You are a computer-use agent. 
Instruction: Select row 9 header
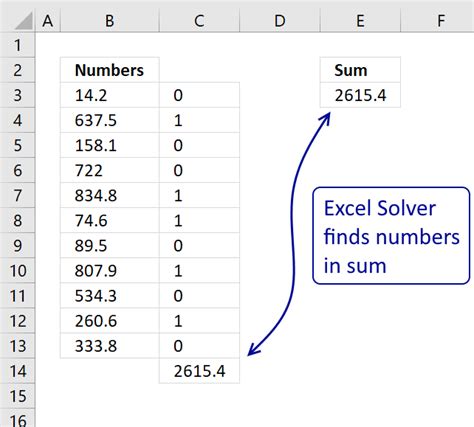coord(17,245)
